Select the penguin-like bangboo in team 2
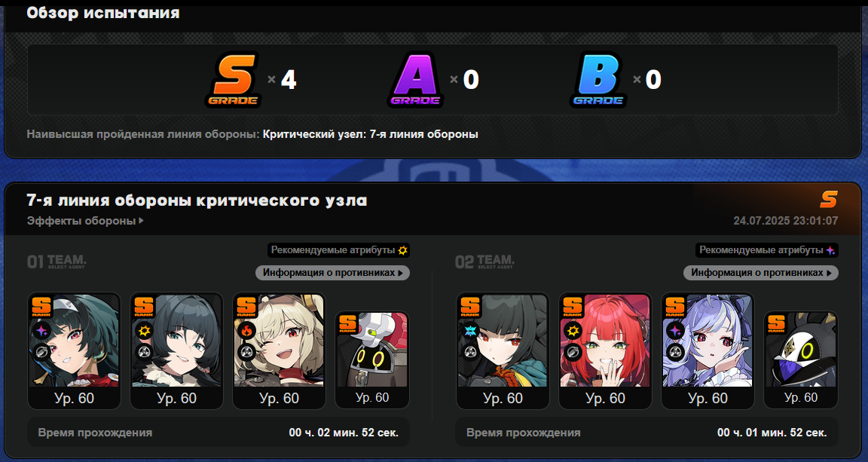 coord(801,360)
